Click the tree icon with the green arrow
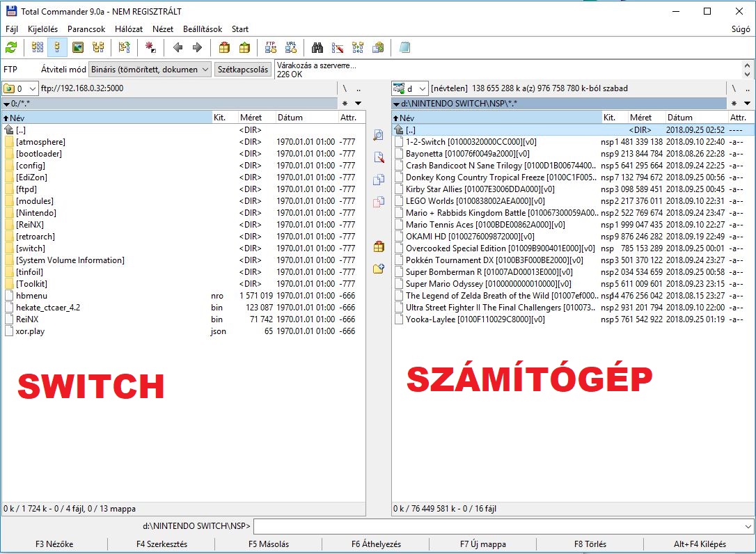756x554 pixels. tap(125, 47)
